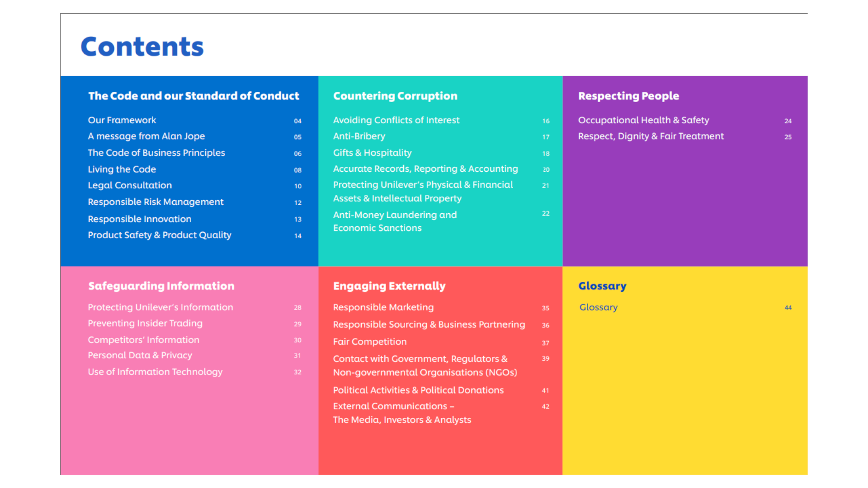Navigate to the Anti-Bribery section
This screenshot has height=488, width=868.
pyautogui.click(x=359, y=136)
